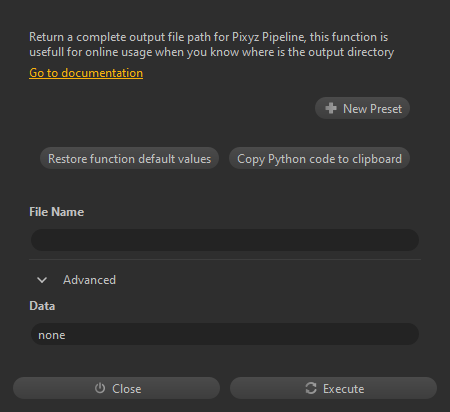The height and width of the screenshot is (412, 450).
Task: Click the File Name label
Action: click(x=56, y=212)
